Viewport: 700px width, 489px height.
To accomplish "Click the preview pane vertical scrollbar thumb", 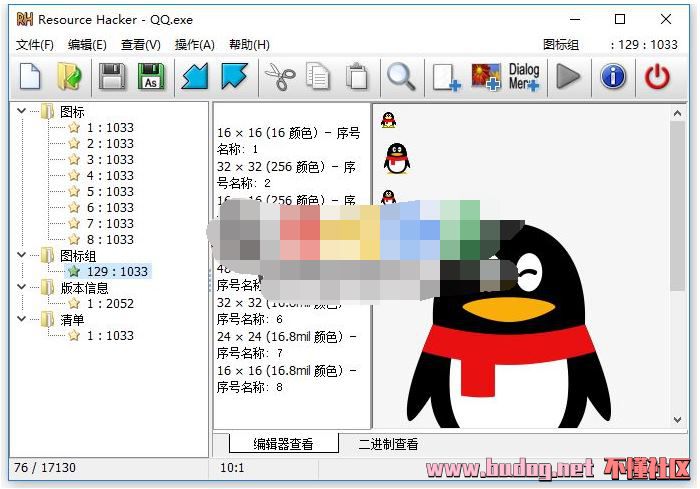I will [677, 205].
